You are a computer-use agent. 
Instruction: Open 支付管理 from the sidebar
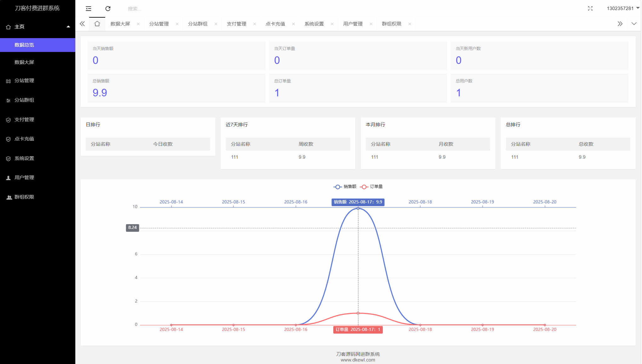coord(24,120)
